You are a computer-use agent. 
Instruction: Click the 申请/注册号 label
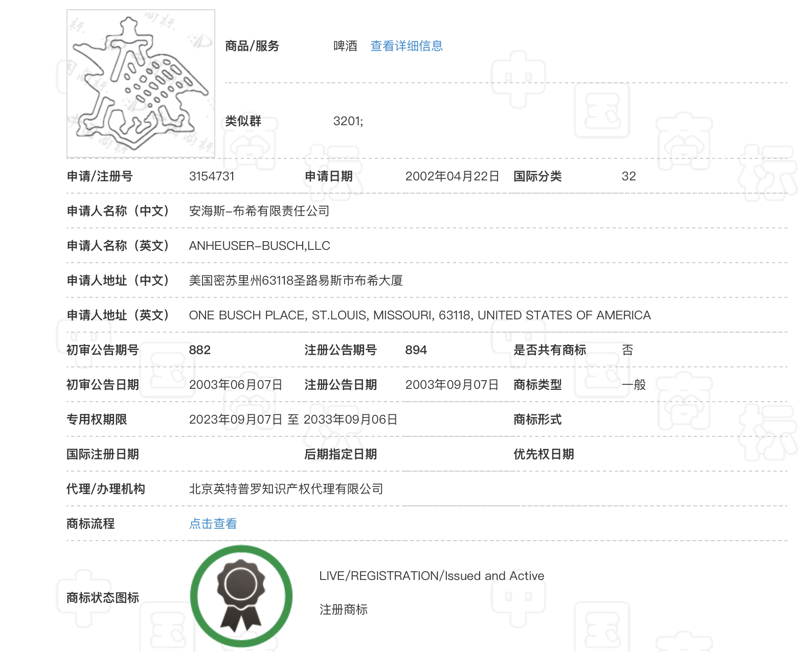(x=100, y=176)
